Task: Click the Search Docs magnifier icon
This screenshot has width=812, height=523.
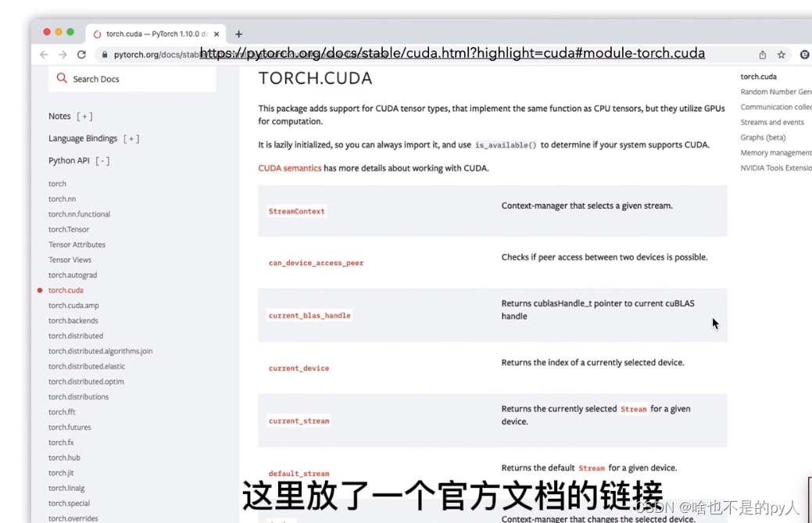Action: pos(62,78)
